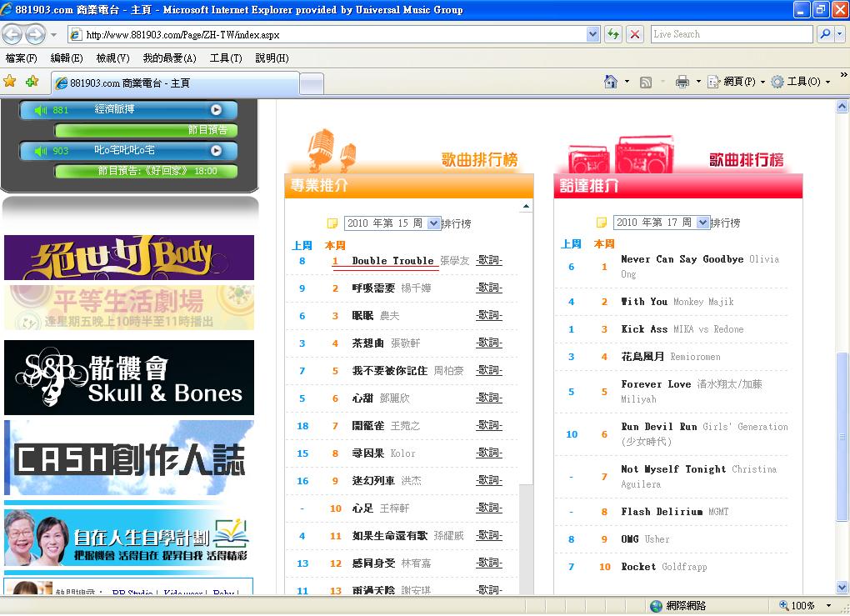Open the 絕世好Body banner

point(129,257)
